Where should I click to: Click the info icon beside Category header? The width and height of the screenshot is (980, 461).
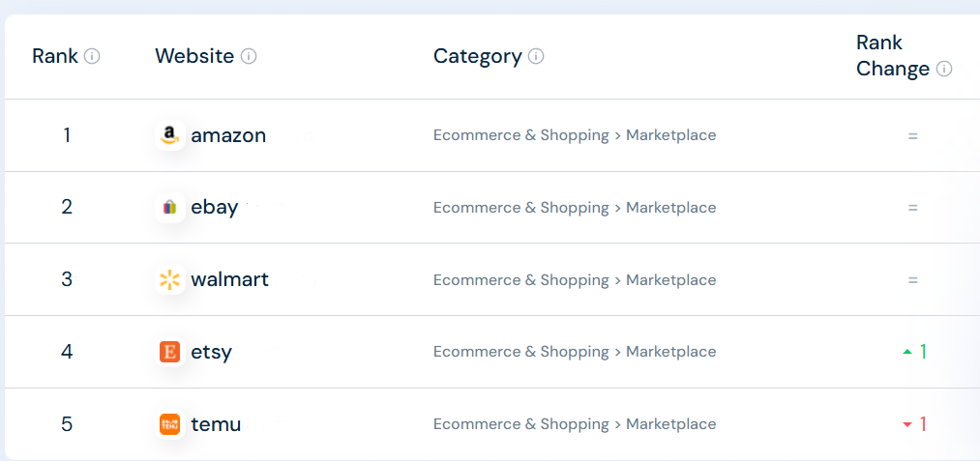(536, 57)
